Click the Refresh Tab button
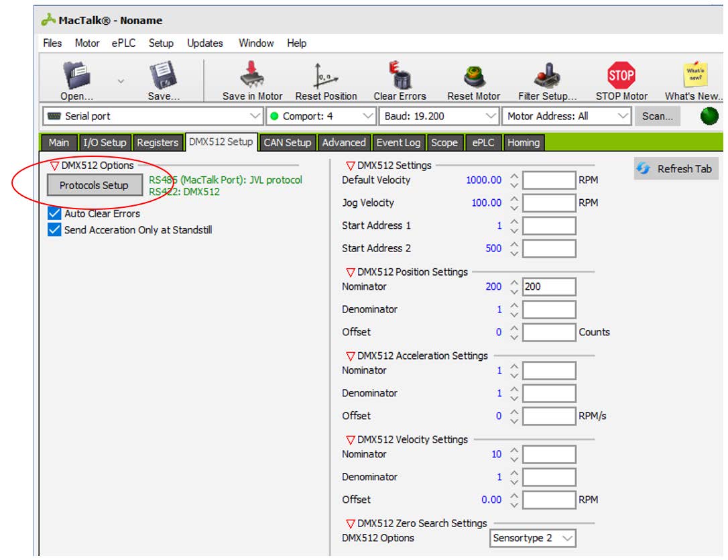Image resolution: width=728 pixels, height=560 pixels. tap(676, 168)
